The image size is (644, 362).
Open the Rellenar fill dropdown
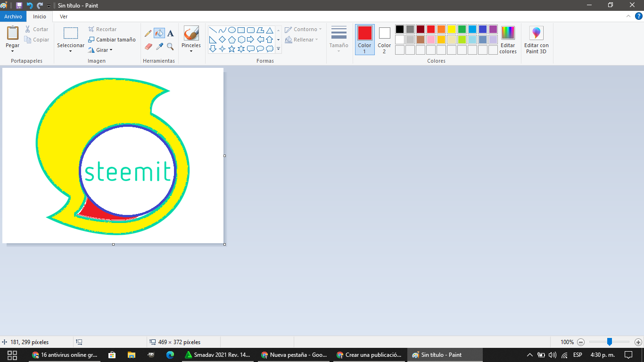[x=302, y=40]
